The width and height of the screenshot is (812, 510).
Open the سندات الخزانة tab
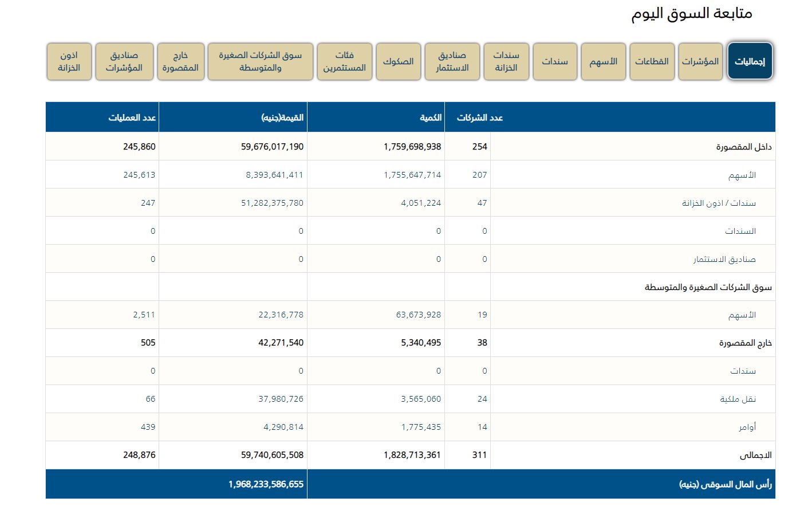click(506, 61)
